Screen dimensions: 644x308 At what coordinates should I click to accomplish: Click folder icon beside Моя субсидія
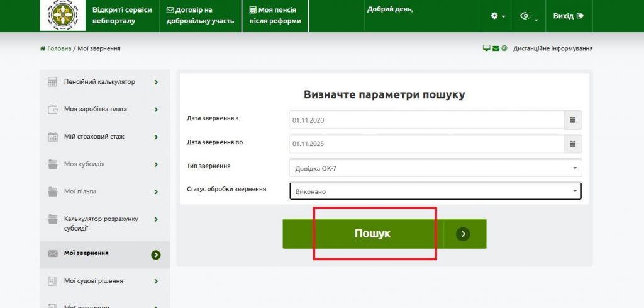[53, 164]
